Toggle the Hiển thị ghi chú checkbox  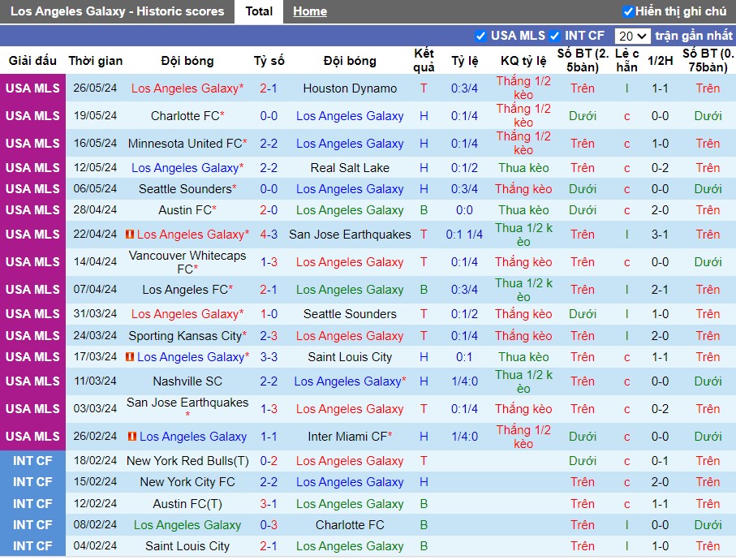(627, 11)
